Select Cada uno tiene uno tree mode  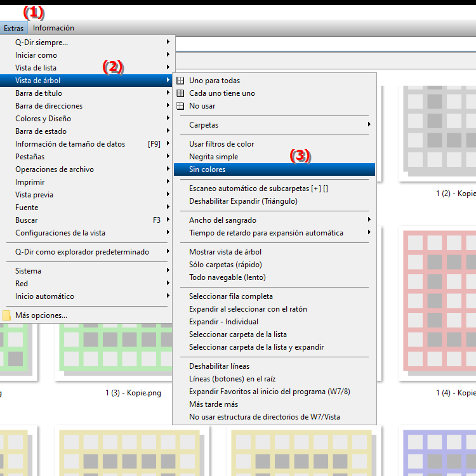pos(274,93)
